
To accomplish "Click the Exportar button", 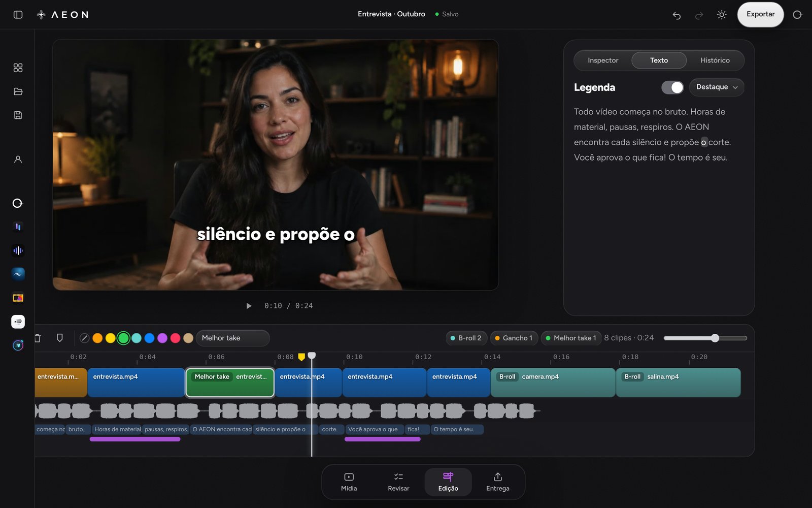I will [760, 15].
